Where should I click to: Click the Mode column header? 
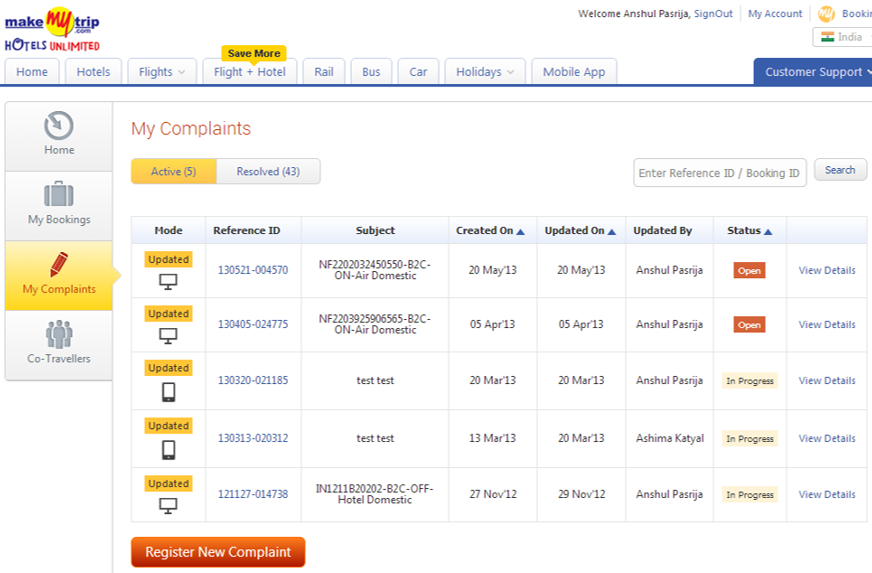tap(169, 230)
